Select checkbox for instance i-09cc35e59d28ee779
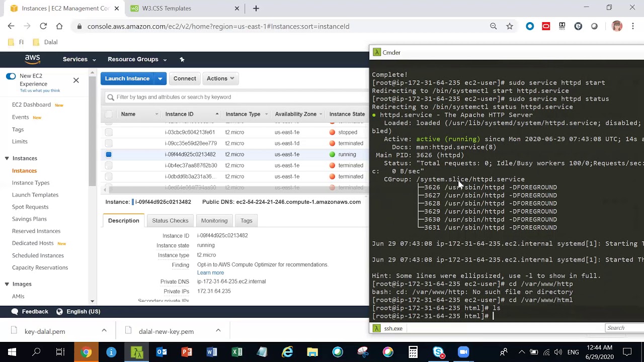 point(109,143)
